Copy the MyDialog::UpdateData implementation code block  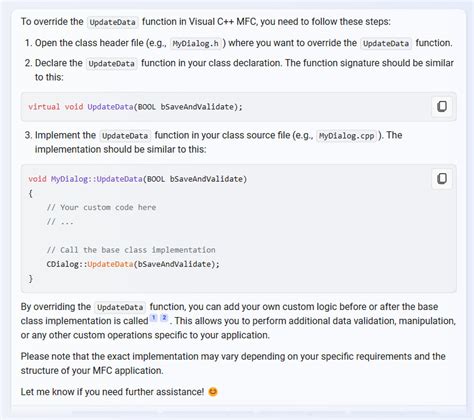click(442, 179)
